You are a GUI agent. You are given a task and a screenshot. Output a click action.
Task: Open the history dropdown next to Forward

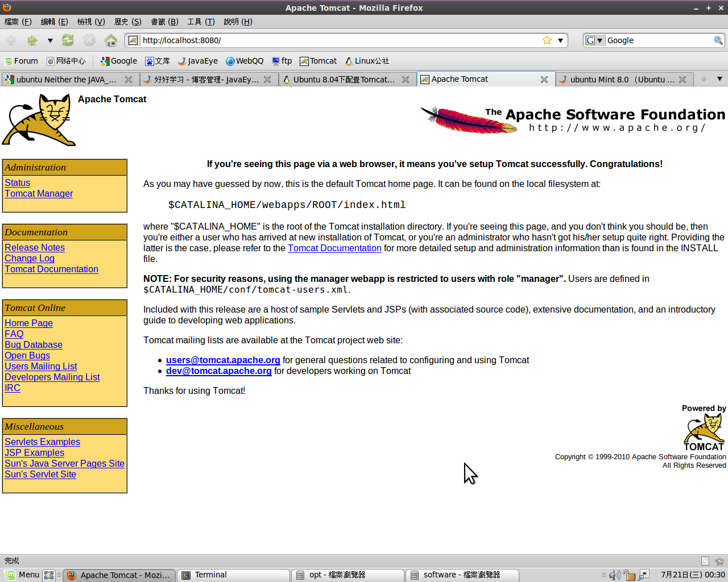pyautogui.click(x=50, y=40)
